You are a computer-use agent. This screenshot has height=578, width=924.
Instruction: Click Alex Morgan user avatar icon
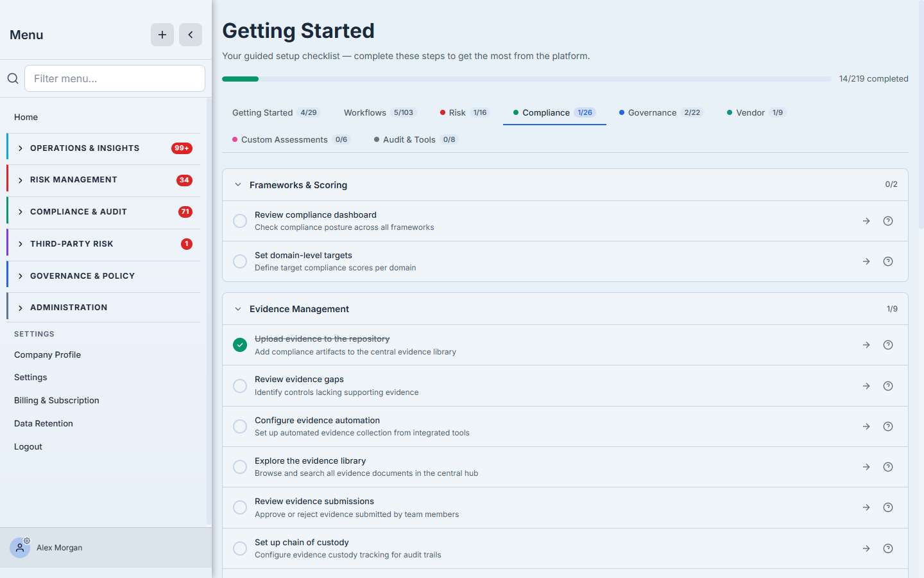(20, 548)
